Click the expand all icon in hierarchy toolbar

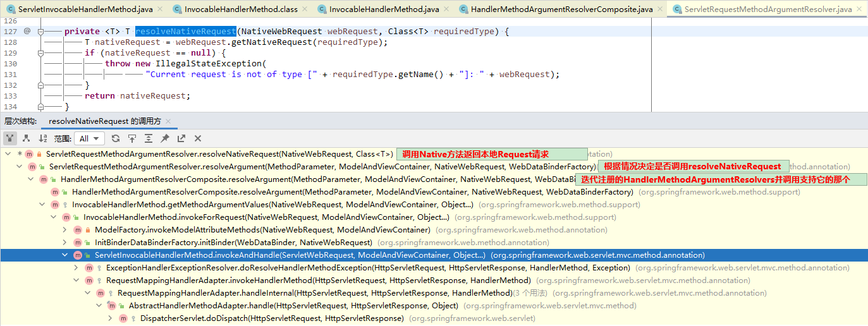[149, 138]
